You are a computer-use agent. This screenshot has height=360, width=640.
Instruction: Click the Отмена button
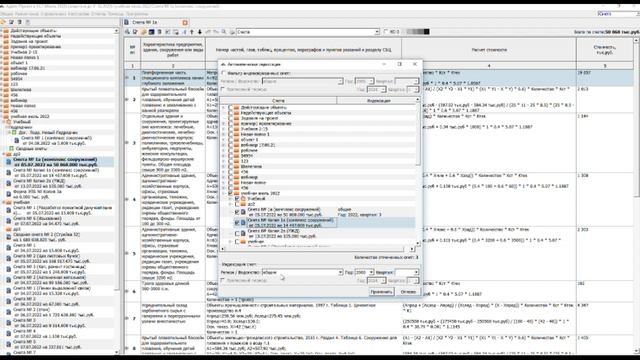(408, 292)
